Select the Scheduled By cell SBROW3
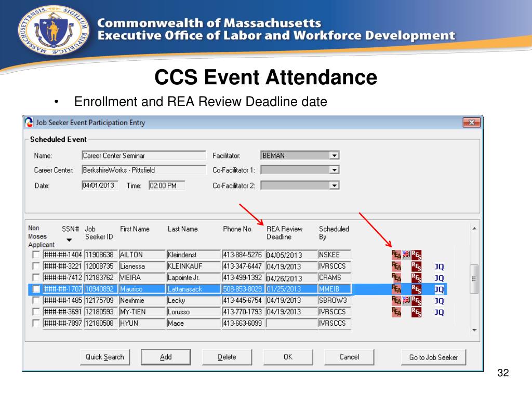The height and width of the screenshot is (399, 532). [x=335, y=301]
